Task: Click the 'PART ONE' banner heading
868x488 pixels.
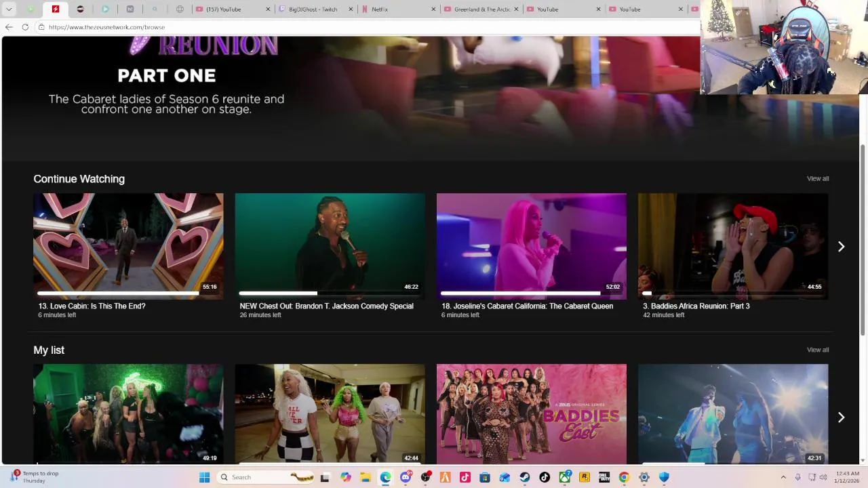Action: [167, 75]
